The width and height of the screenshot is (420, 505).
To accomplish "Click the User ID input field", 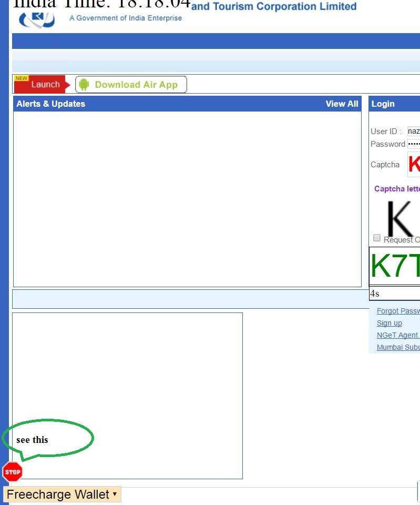I will [414, 131].
